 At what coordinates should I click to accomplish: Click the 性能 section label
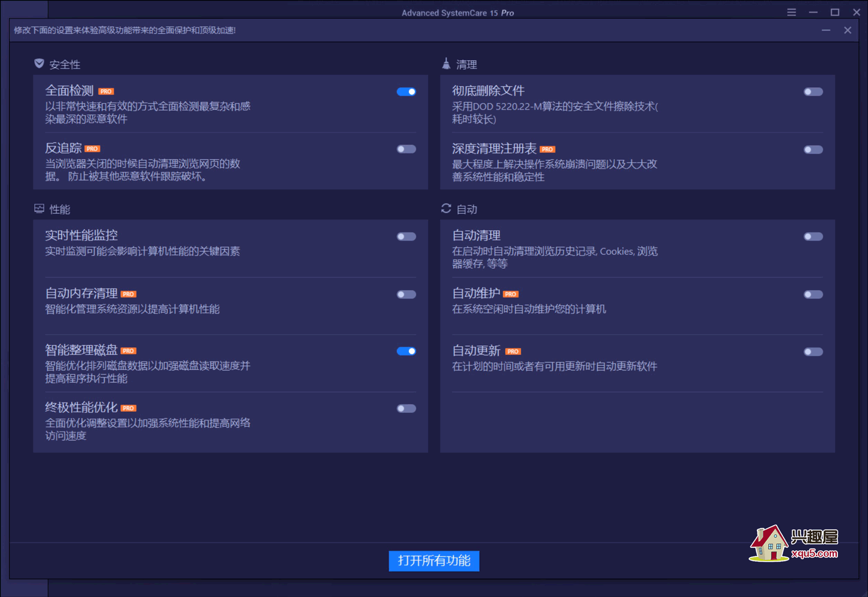coord(60,210)
